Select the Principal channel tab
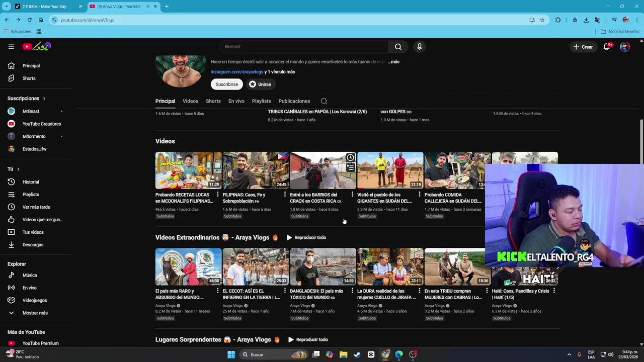 (165, 101)
